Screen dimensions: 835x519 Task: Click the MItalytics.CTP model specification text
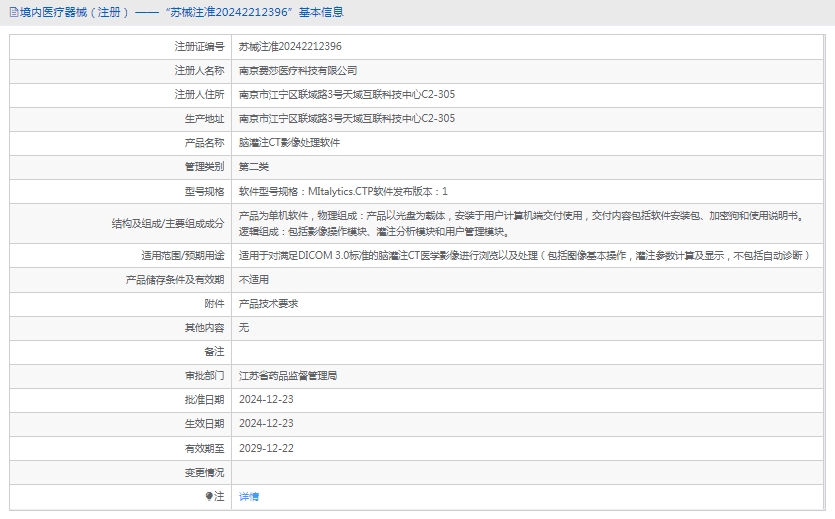click(343, 191)
